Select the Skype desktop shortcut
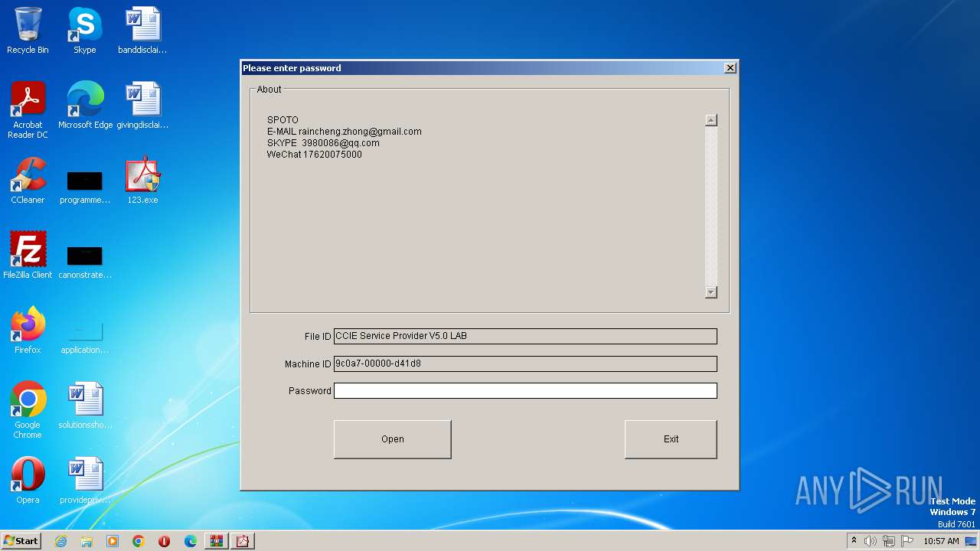Screen dimensions: 980x551 [x=84, y=31]
